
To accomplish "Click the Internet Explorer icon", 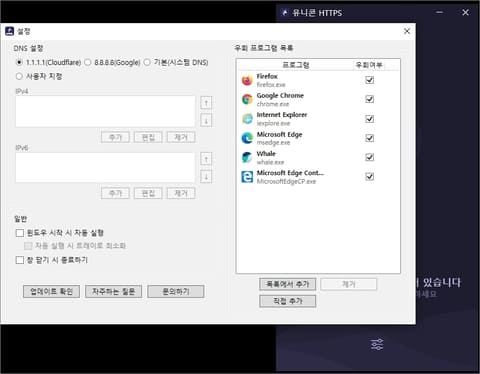I will [x=247, y=119].
